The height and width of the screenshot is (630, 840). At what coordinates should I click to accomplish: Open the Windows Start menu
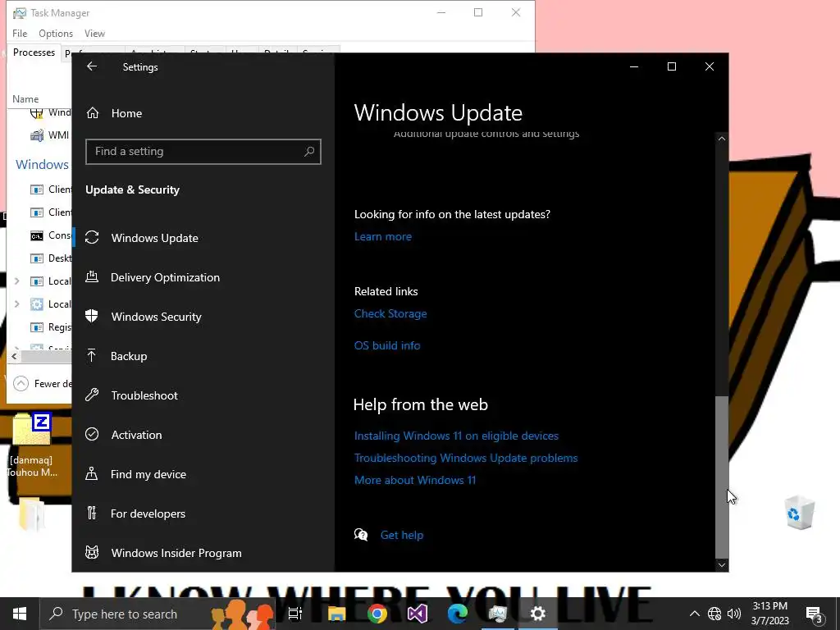(x=20, y=614)
